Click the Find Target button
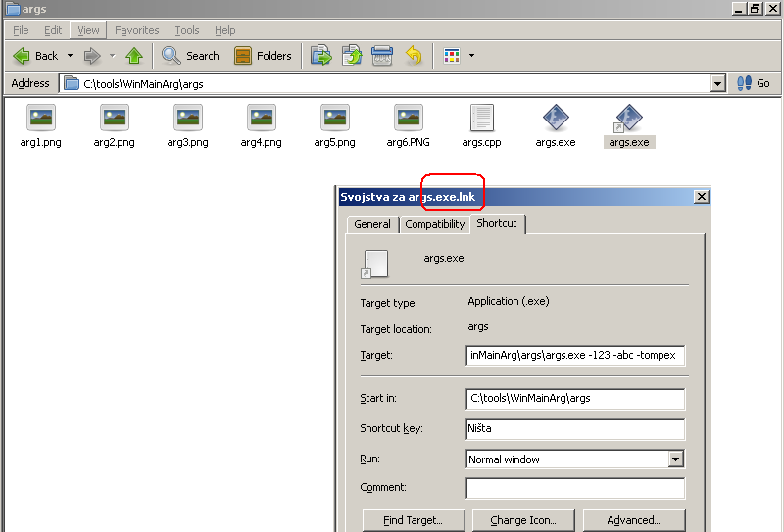Viewport: 784px width, 532px height. 414,520
